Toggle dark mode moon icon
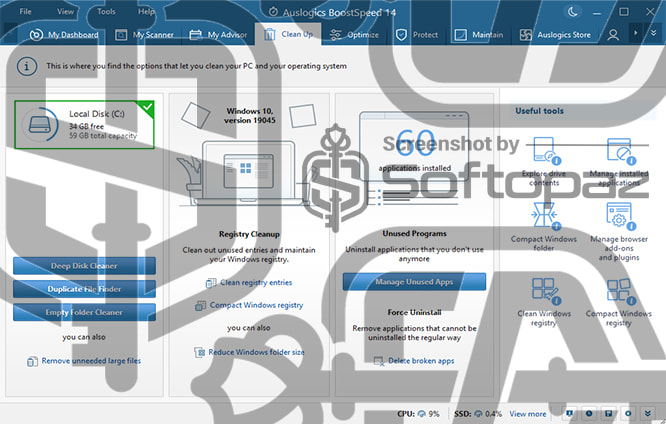 pos(573,12)
